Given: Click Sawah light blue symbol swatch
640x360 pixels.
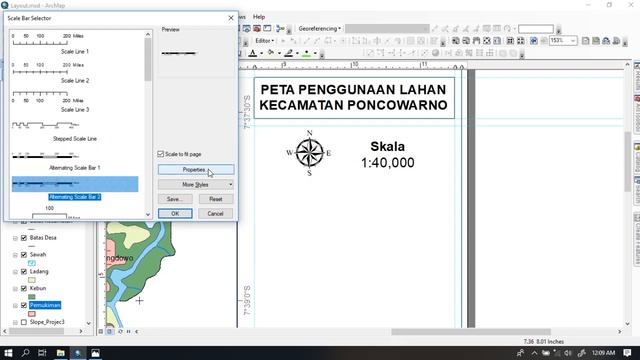Looking at the screenshot, I should click(32, 263).
